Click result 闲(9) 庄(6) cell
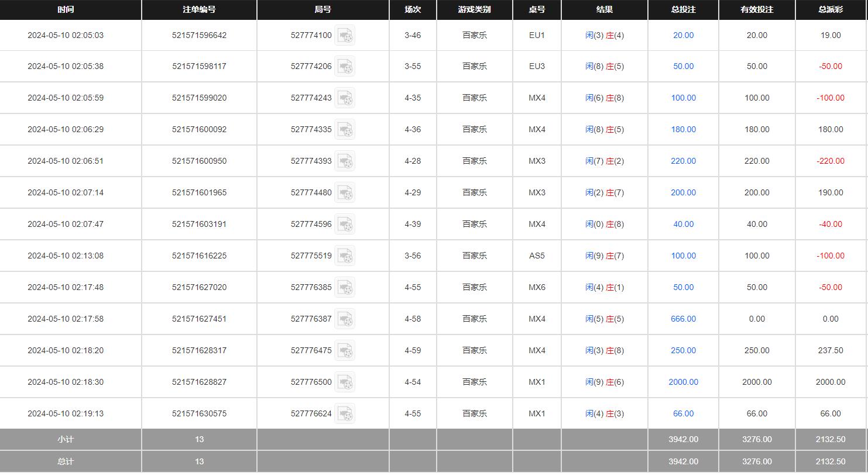Screen dimensions: 868x476 tap(605, 382)
